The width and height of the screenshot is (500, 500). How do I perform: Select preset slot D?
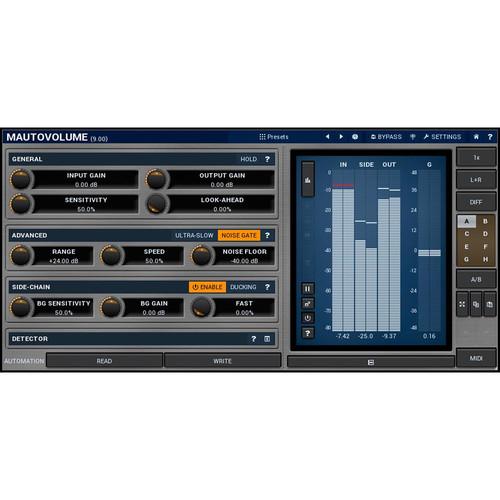(x=485, y=234)
